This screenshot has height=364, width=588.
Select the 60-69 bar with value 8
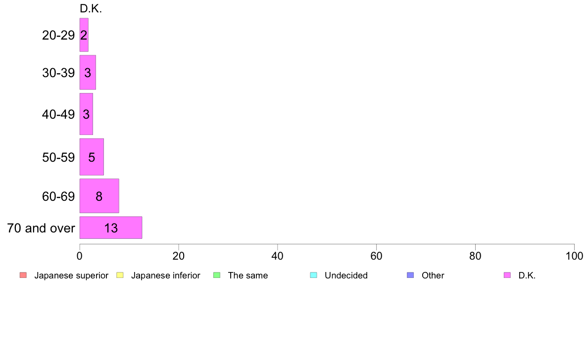click(99, 196)
